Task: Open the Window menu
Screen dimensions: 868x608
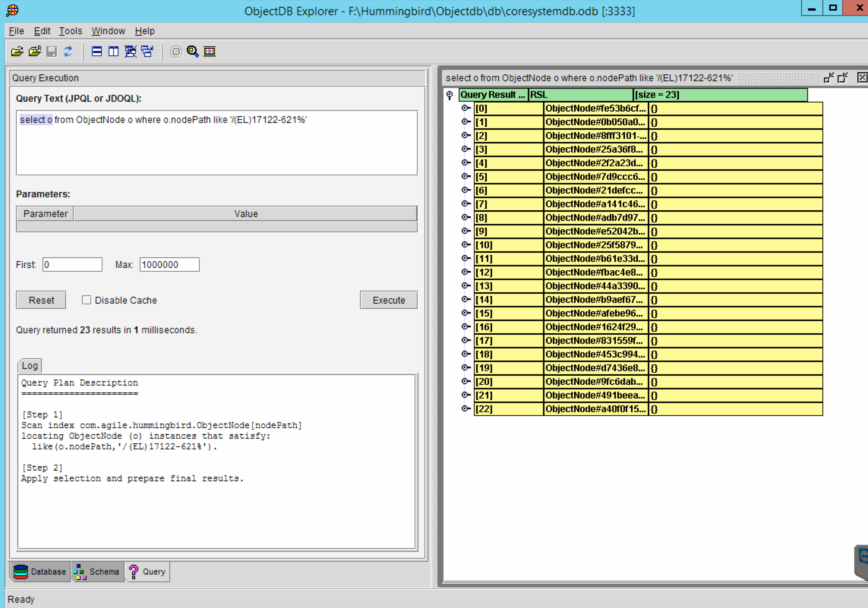Action: [x=108, y=31]
